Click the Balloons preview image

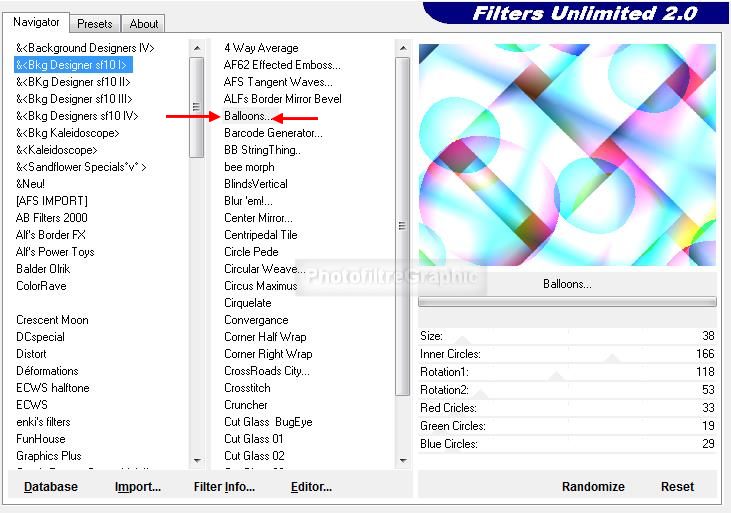pos(567,155)
